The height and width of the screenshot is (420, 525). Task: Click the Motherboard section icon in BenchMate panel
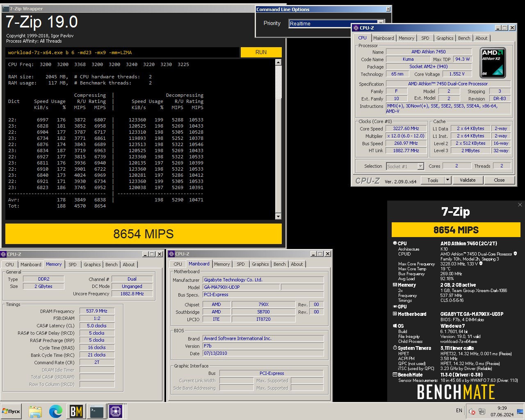pos(395,314)
